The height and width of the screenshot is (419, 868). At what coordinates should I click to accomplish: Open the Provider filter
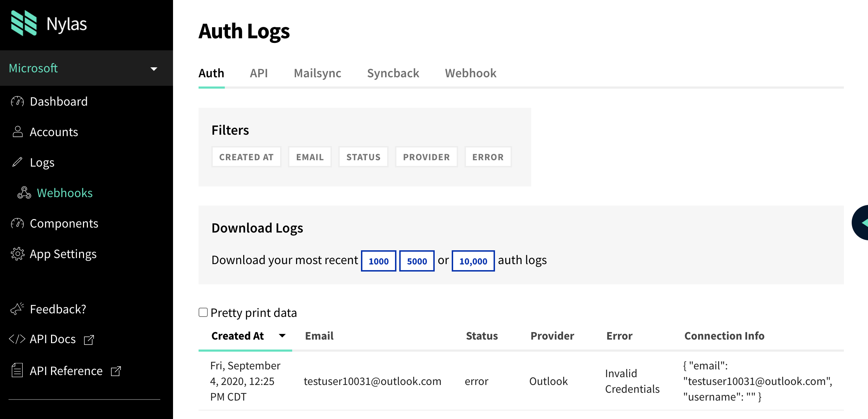pos(426,157)
